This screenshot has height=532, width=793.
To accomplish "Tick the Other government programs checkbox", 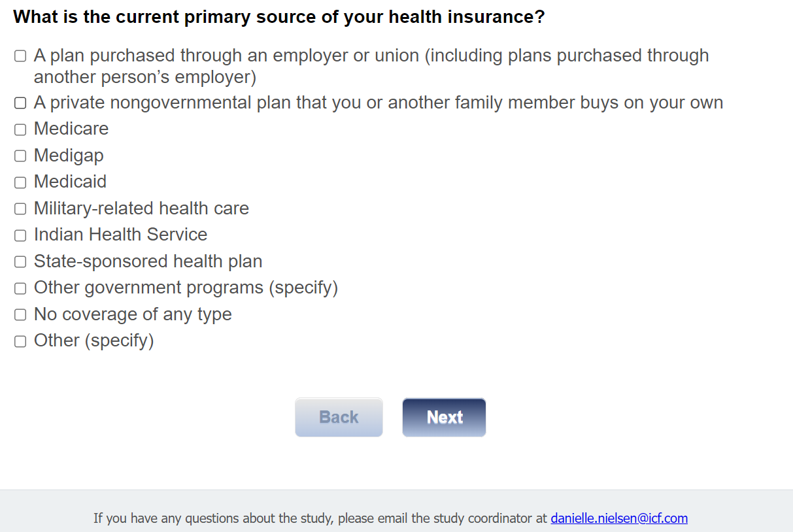I will pos(20,288).
